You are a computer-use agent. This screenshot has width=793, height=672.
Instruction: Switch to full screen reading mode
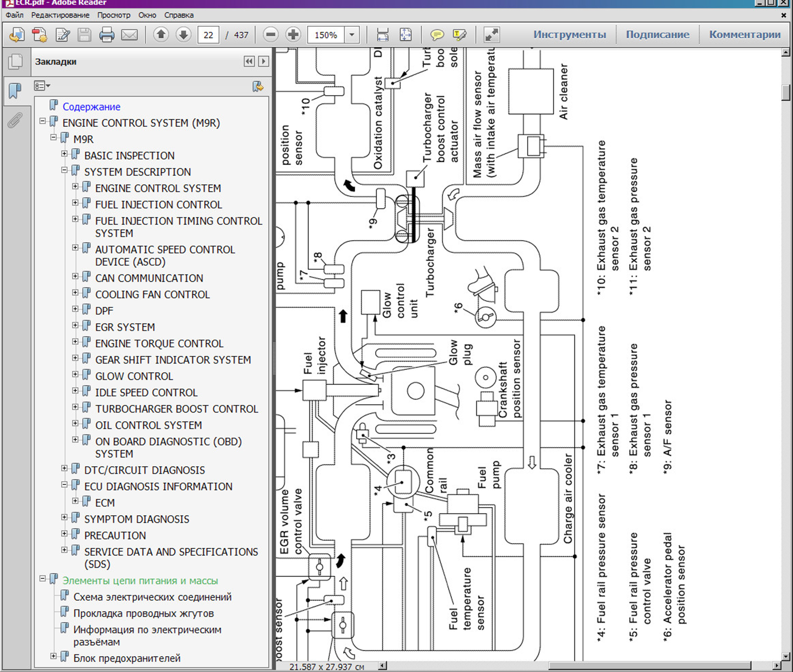tap(491, 35)
